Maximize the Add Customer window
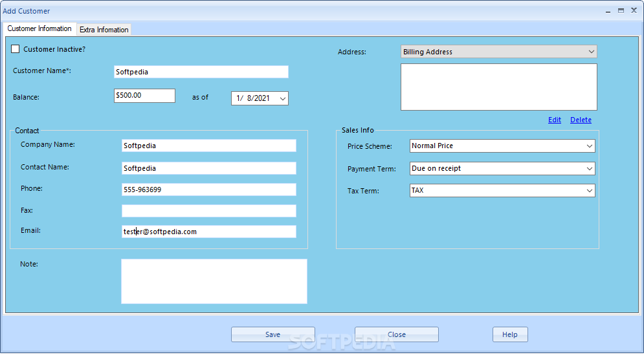Screen dimensions: 644x359 pos(621,10)
